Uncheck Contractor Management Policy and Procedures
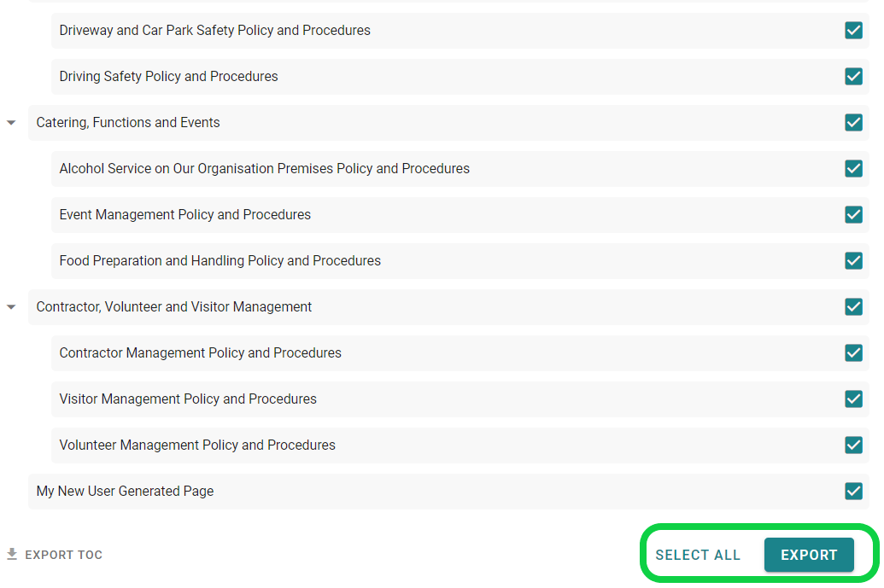Viewport: 884px width, 588px height. tap(853, 353)
